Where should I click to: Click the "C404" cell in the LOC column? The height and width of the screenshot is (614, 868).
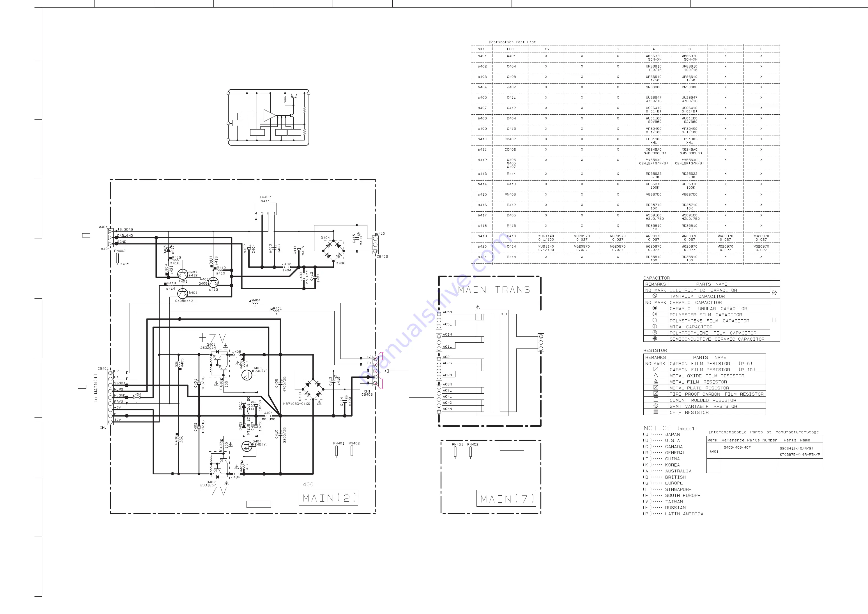coord(511,66)
